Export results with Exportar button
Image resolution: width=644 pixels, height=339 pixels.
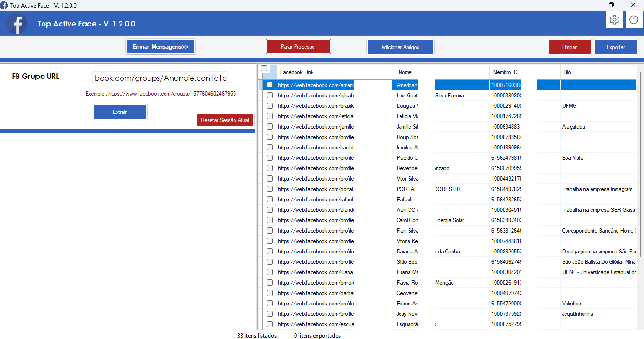pos(616,47)
